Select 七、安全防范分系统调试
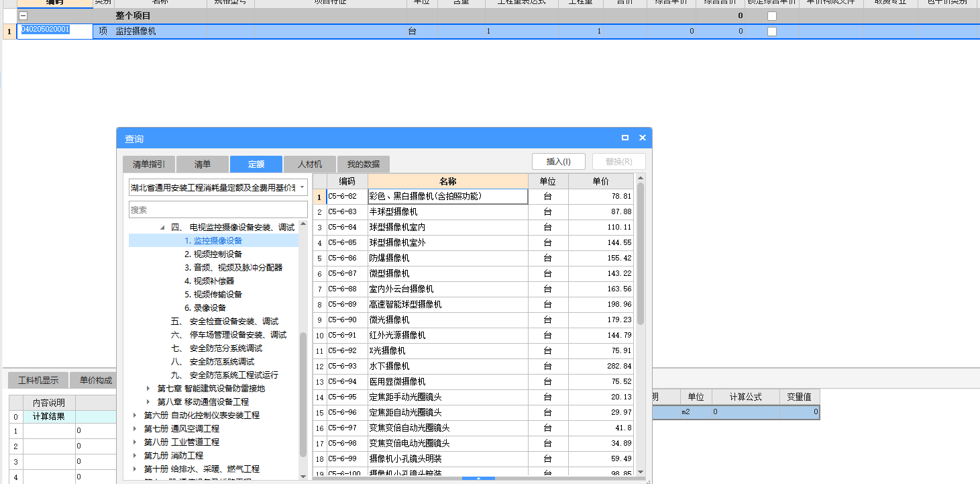Screen dimensions: 980x484 click(216, 348)
